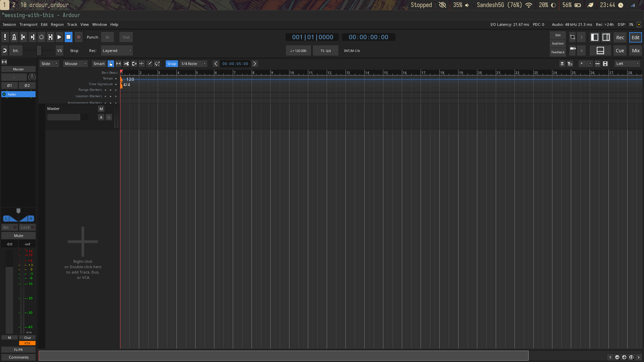This screenshot has width=644, height=362.
Task: Click the orange RTA button
Action: coord(27,343)
